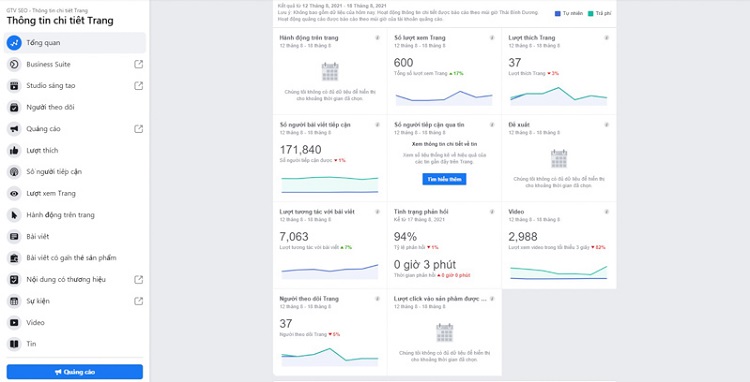The image size is (750, 382).
Task: Click the Số lượt xem Trang line chart
Action: pyautogui.click(x=444, y=98)
